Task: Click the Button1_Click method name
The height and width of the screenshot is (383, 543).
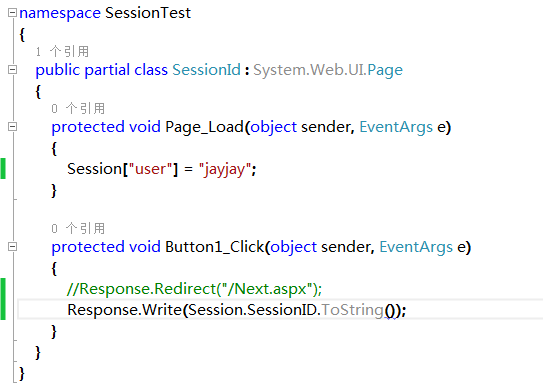Action: click(x=215, y=247)
